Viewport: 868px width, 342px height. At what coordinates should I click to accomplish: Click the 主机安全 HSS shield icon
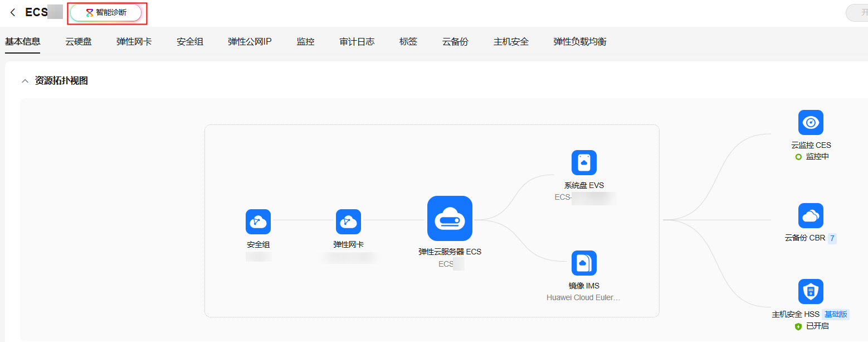click(811, 291)
